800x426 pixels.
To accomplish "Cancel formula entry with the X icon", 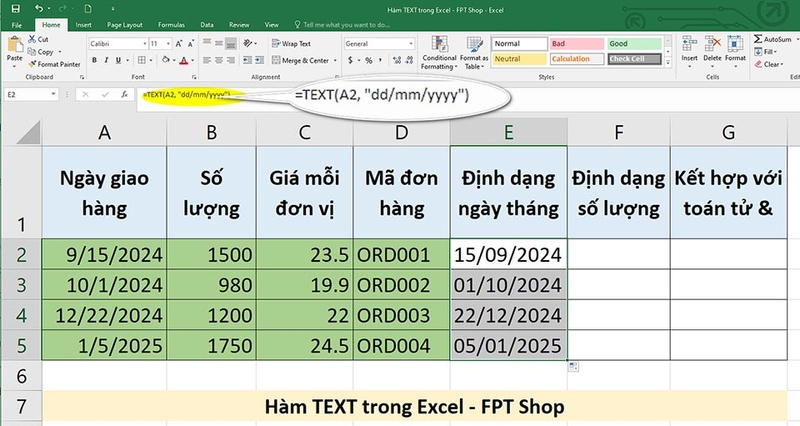I will [85, 94].
